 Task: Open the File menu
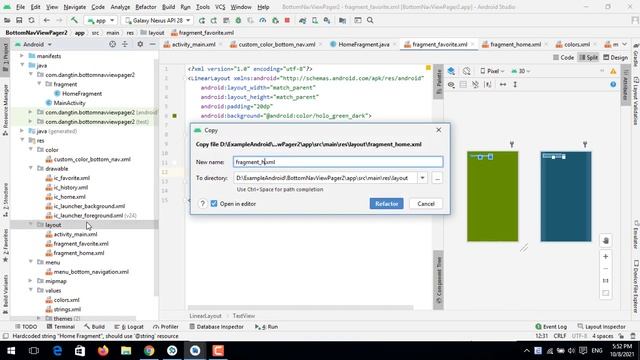click(x=20, y=7)
